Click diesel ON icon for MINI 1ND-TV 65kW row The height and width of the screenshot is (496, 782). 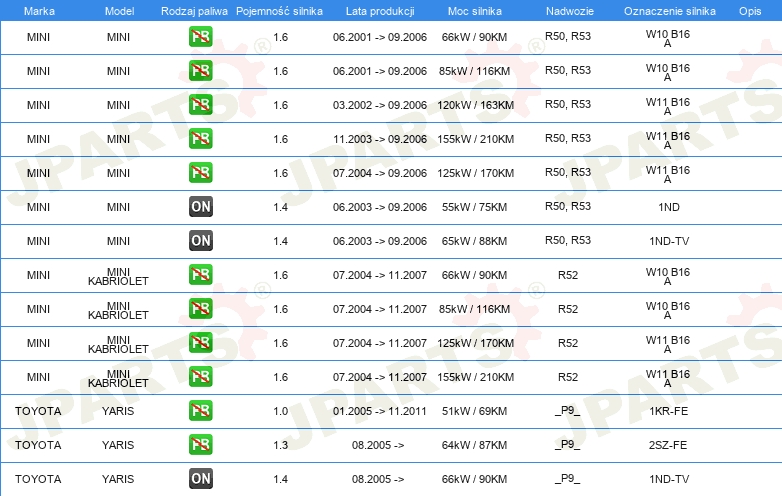(x=200, y=241)
